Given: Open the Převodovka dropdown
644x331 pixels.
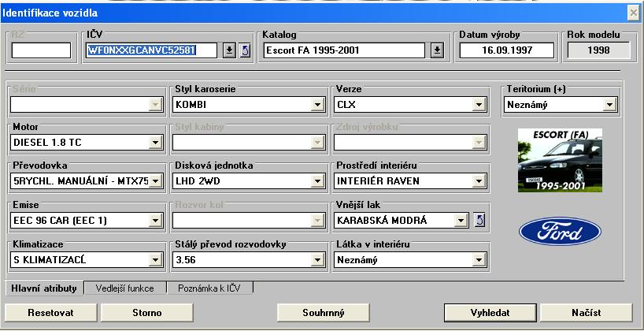Looking at the screenshot, I should coord(156,181).
